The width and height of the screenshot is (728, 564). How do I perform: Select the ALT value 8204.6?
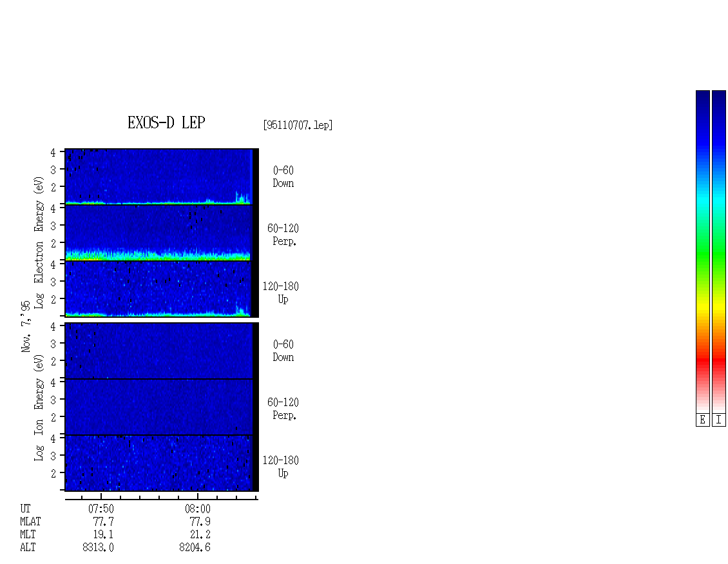click(x=195, y=548)
